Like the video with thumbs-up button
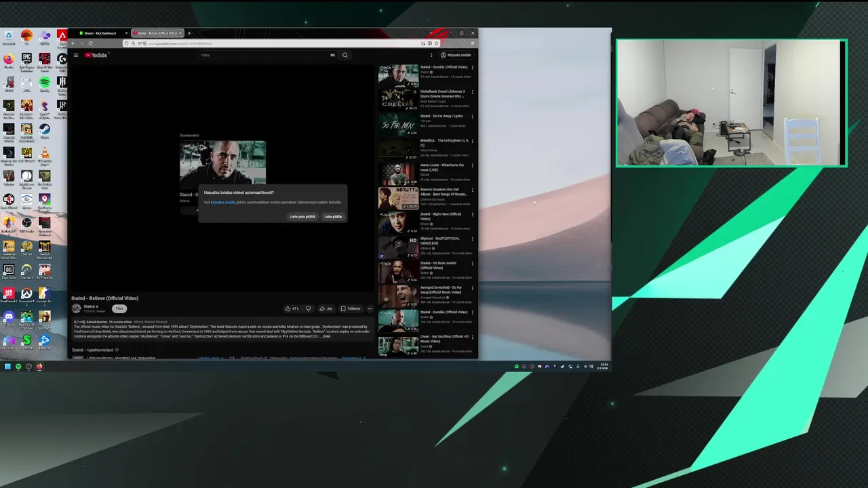The width and height of the screenshot is (868, 488). (292, 308)
